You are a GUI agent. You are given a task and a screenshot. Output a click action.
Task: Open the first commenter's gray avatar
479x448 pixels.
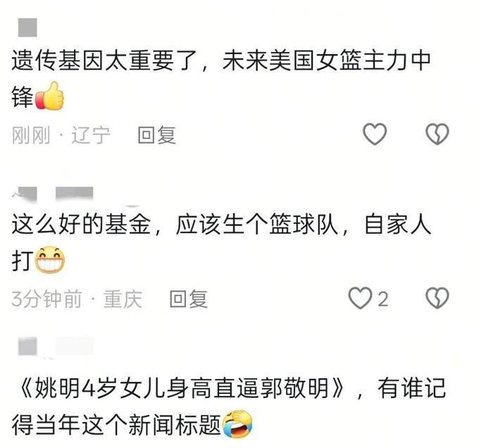click(27, 27)
